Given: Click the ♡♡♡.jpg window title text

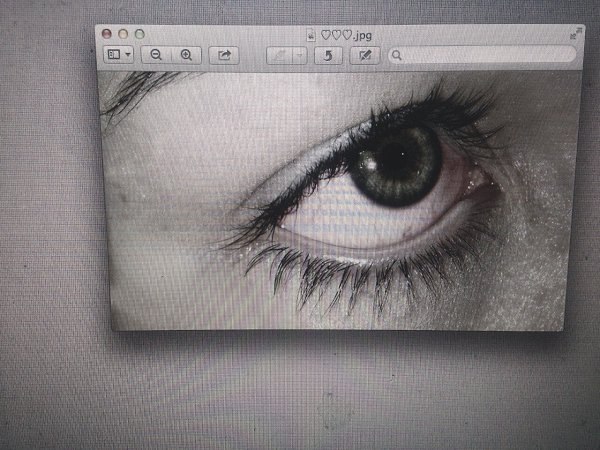Looking at the screenshot, I should (x=346, y=35).
